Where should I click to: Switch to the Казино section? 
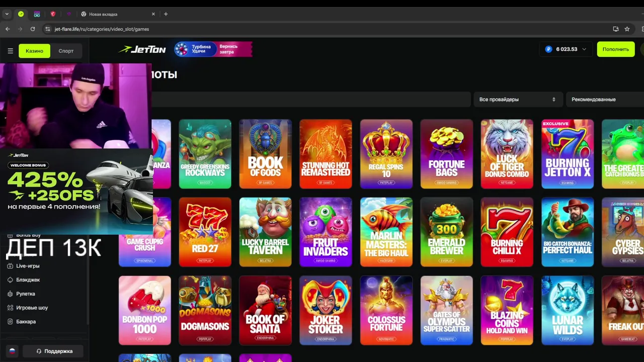coord(34,51)
